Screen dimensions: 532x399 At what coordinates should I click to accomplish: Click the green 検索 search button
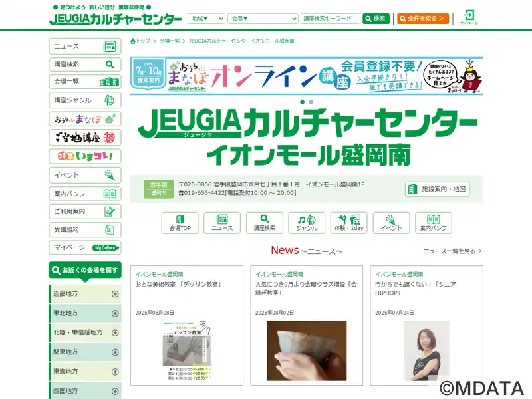click(x=376, y=19)
